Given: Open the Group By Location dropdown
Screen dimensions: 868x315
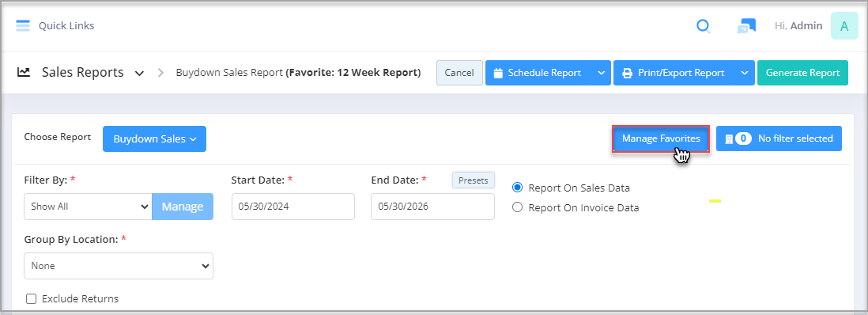Looking at the screenshot, I should tap(119, 266).
